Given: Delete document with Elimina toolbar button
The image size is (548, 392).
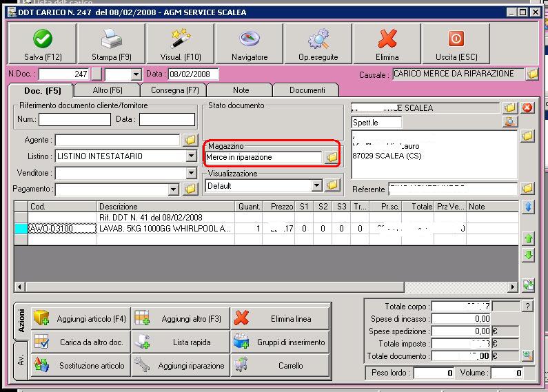Looking at the screenshot, I should [x=387, y=44].
